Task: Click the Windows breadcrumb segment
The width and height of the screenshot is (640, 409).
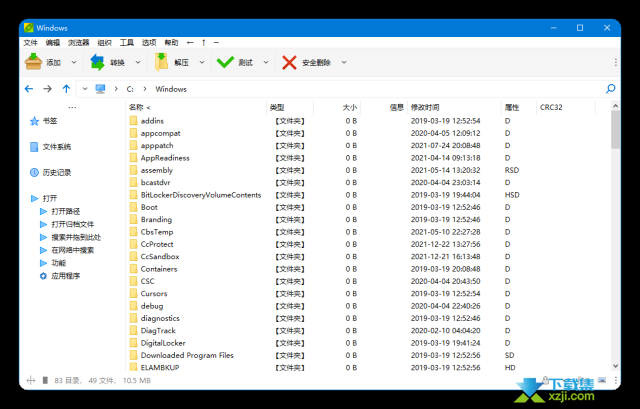Action: point(171,89)
